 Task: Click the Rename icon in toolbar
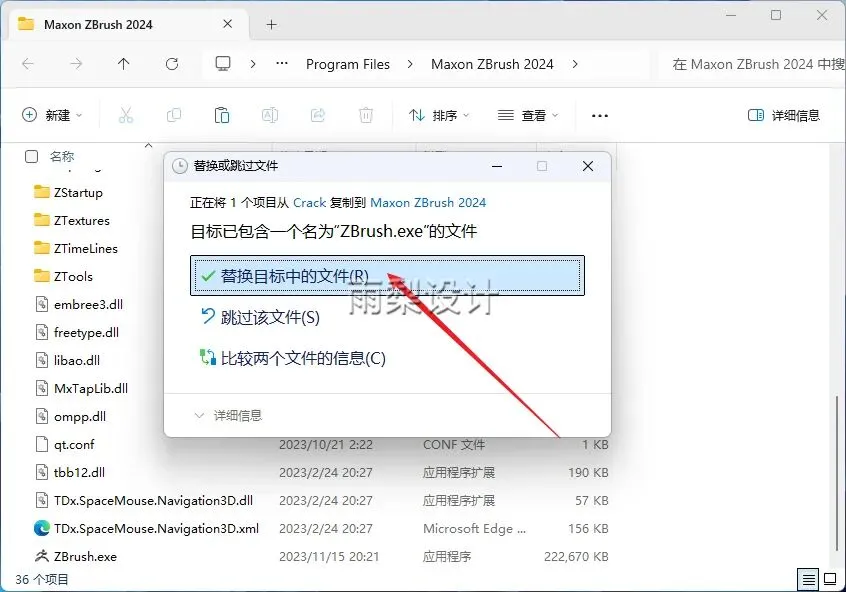270,115
